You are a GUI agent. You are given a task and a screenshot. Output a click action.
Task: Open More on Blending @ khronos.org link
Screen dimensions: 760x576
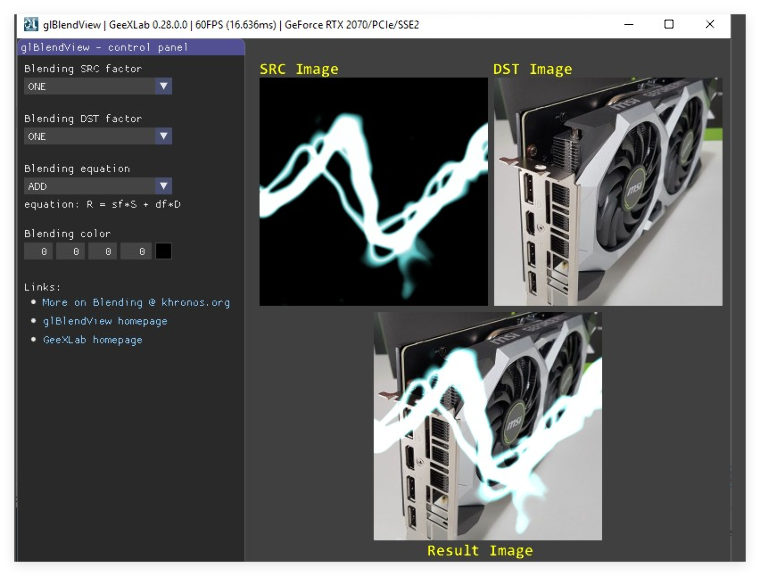136,303
